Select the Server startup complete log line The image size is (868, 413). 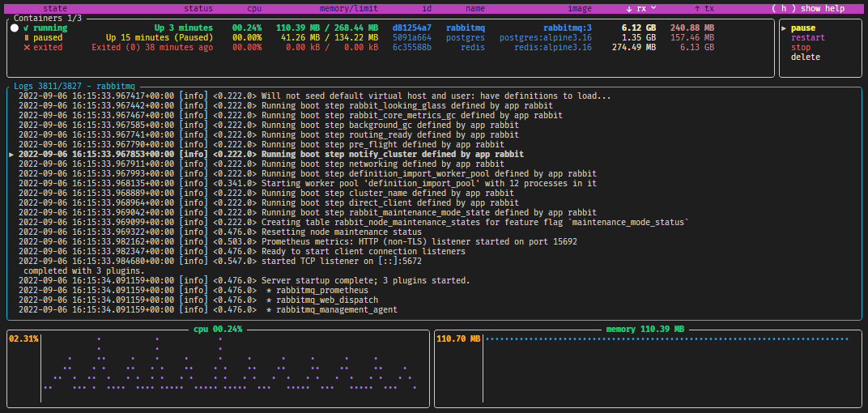[x=245, y=281]
